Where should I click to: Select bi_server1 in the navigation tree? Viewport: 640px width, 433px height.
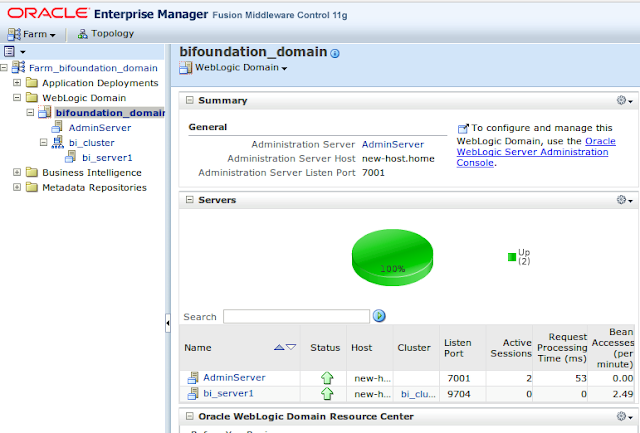click(107, 157)
